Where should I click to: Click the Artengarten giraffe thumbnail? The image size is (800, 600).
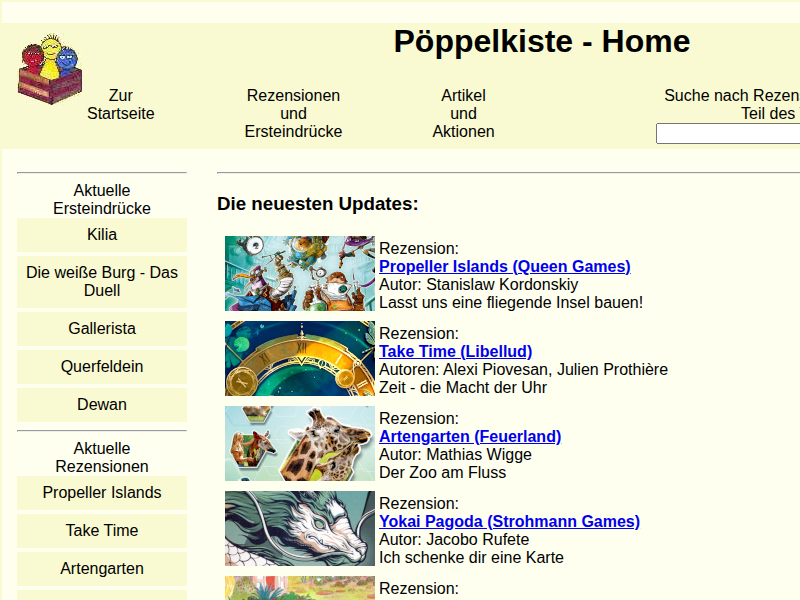tap(299, 444)
